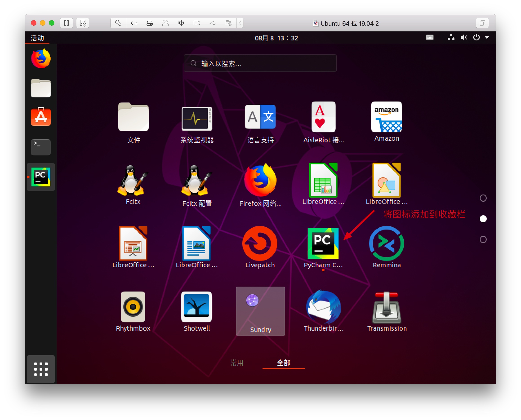Open the keyboard input source indicator
Screen dimensions: 521x420
[x=430, y=37]
